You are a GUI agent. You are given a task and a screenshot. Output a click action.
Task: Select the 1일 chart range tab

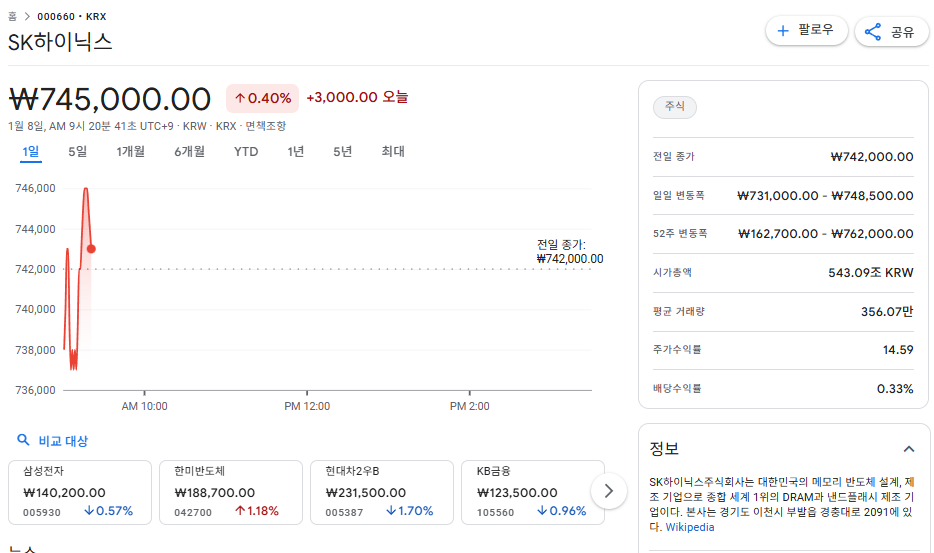point(31,151)
